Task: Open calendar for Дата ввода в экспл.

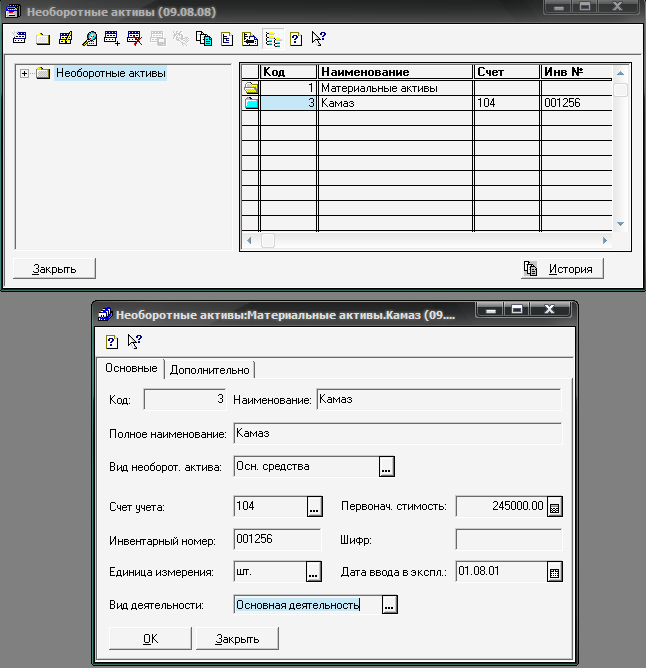Action: tap(554, 572)
